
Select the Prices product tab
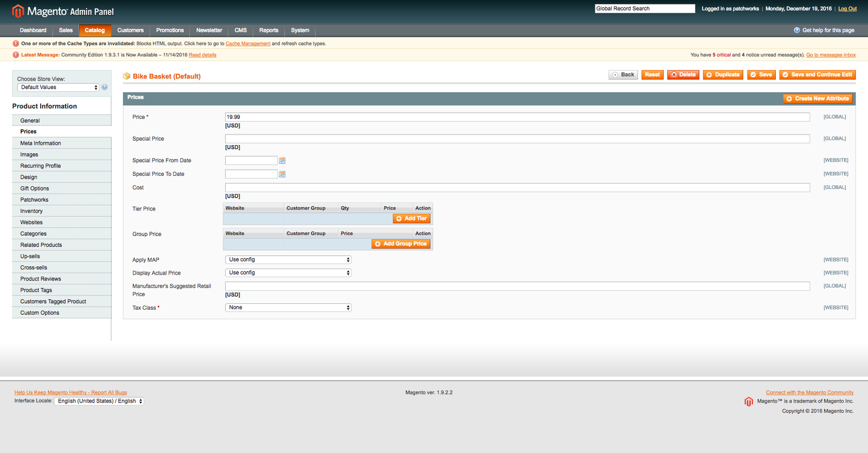pos(62,131)
